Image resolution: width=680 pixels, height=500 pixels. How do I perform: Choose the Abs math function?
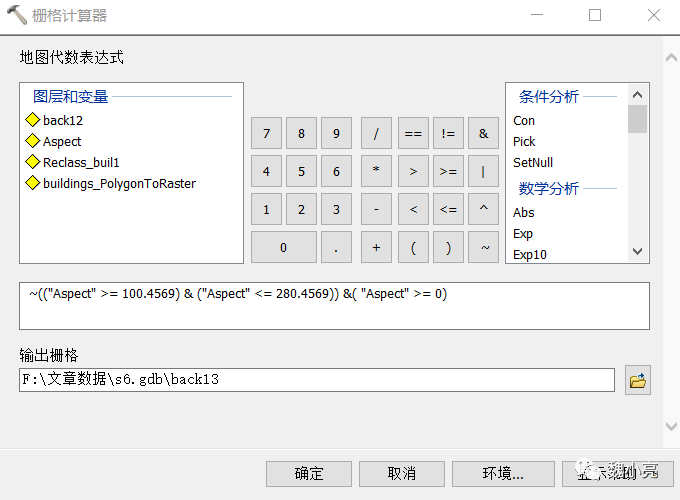523,212
